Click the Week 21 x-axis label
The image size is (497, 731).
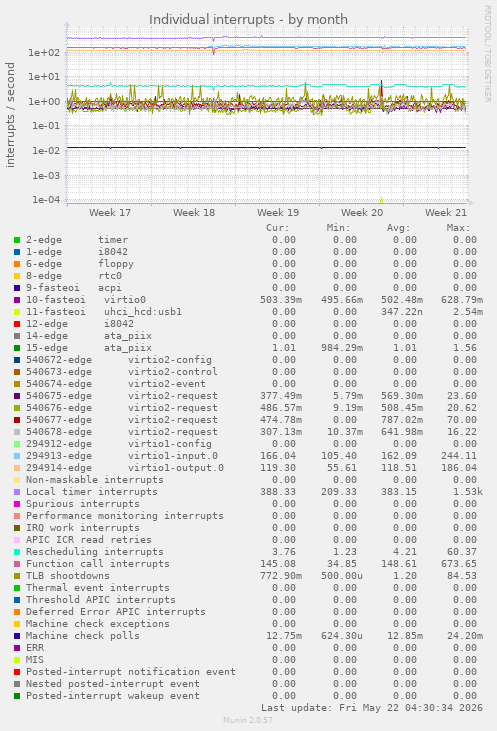point(446,213)
